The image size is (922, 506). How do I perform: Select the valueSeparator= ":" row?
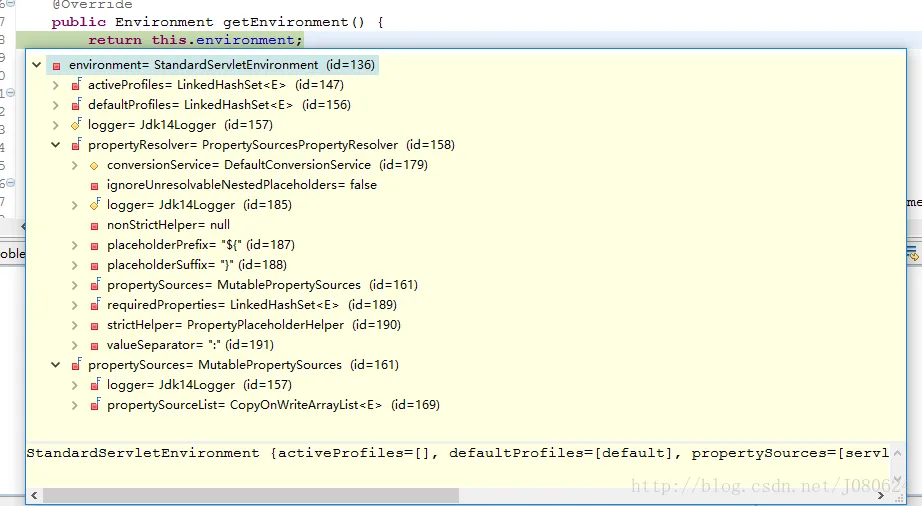coord(190,344)
